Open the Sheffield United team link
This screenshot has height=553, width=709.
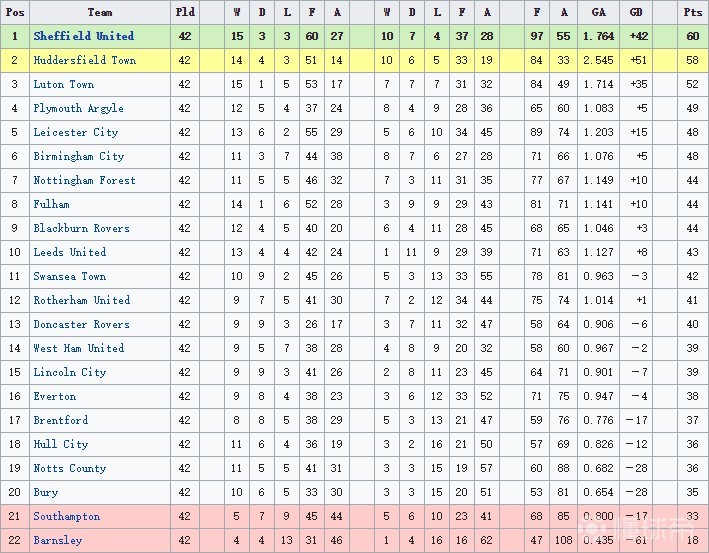83,36
